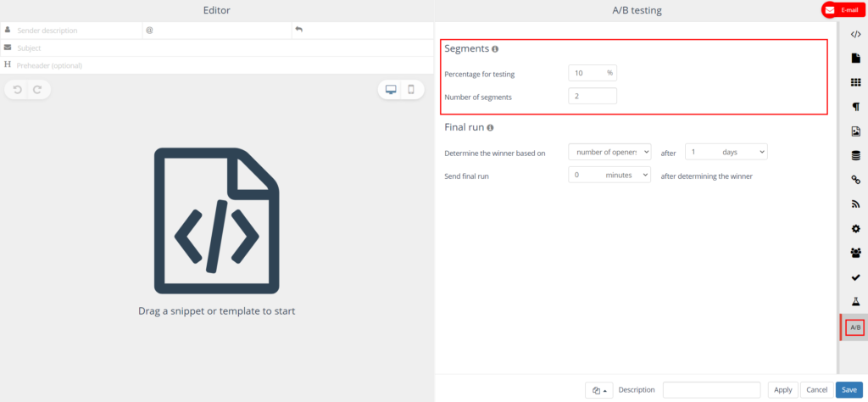Screen dimensions: 868x402
Task: Click the document template icon in sidebar
Action: pyautogui.click(x=855, y=58)
